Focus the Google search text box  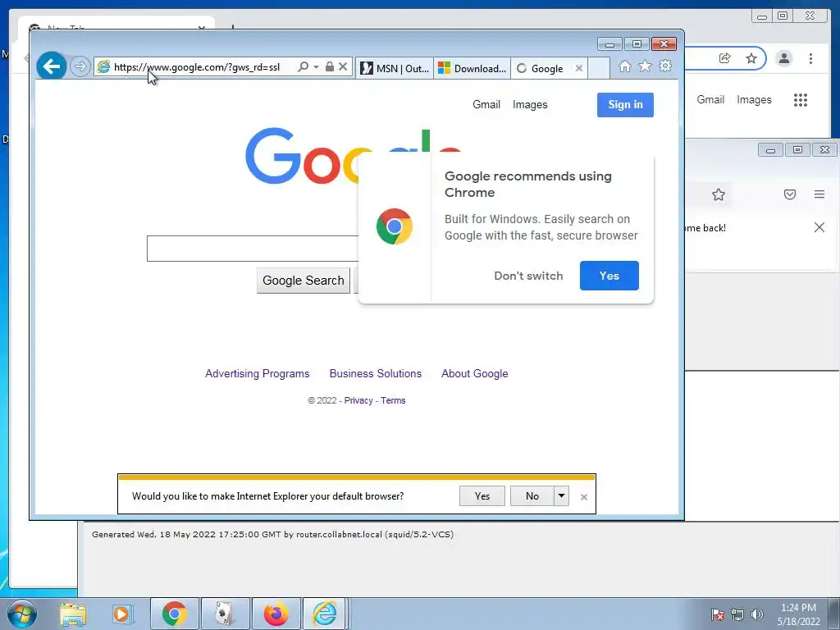[x=253, y=249]
